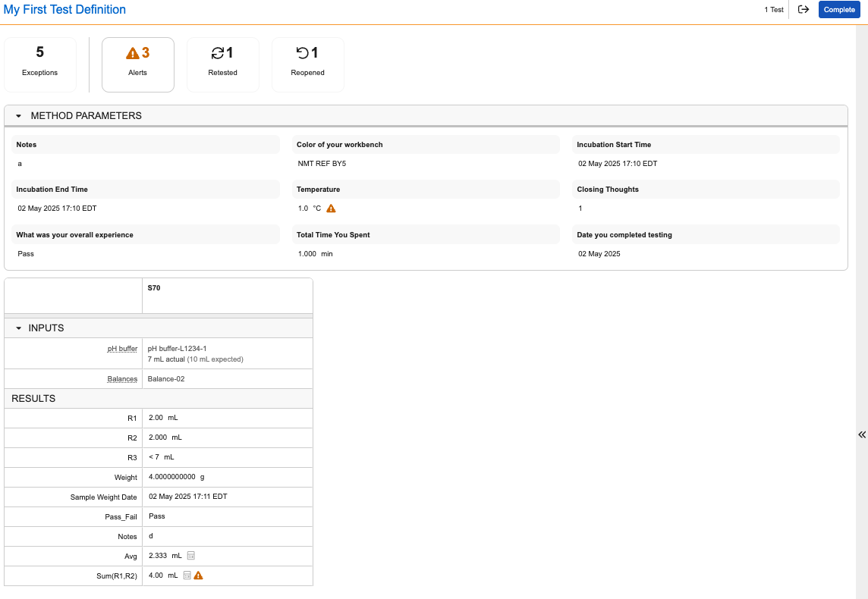Click the Incubation End Time value
Image resolution: width=868 pixels, height=599 pixels.
pos(57,209)
